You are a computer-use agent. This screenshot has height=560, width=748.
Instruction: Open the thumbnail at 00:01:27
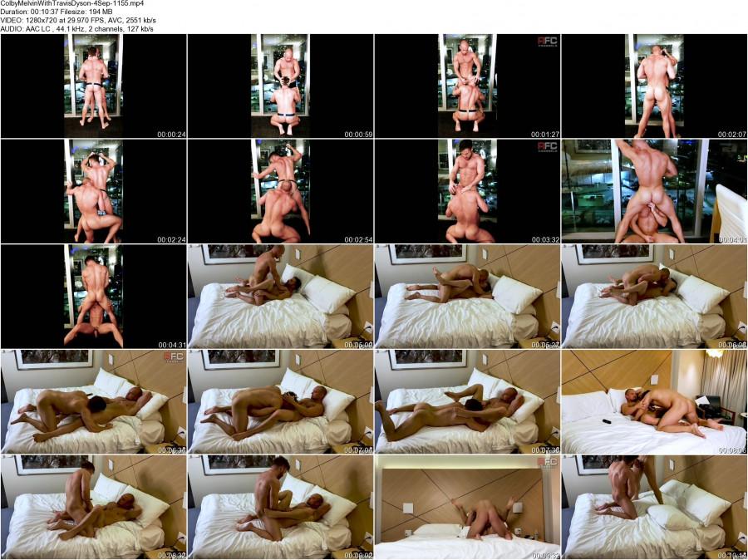coord(467,86)
